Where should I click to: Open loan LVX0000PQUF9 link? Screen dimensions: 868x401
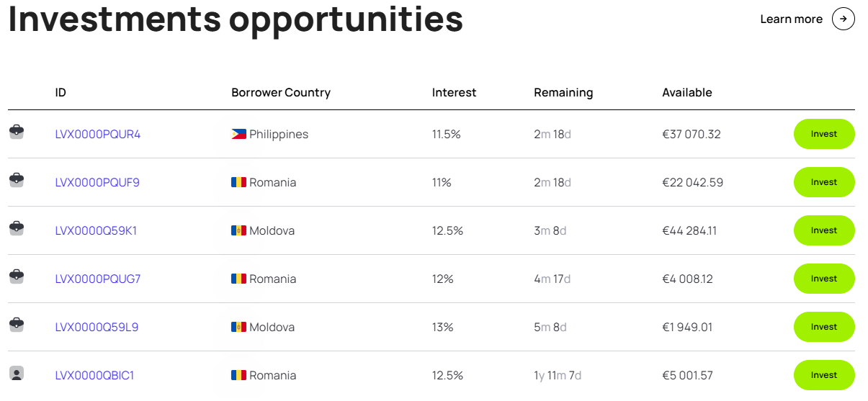tap(97, 183)
